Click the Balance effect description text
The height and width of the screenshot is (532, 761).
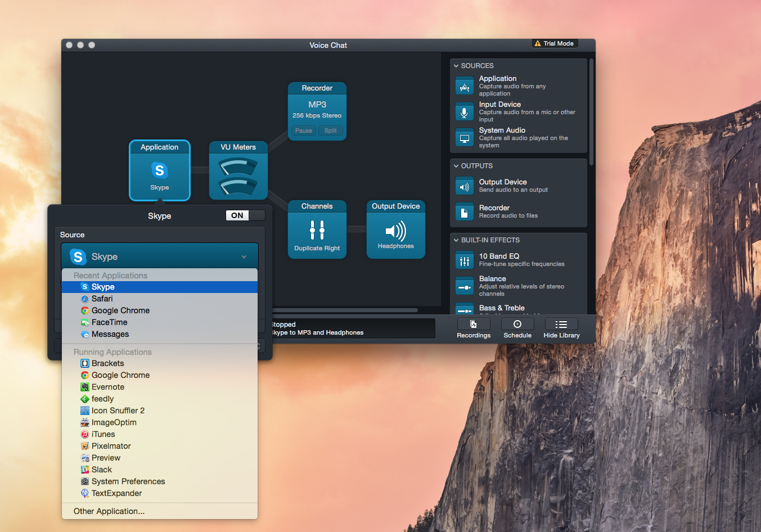[x=521, y=290]
